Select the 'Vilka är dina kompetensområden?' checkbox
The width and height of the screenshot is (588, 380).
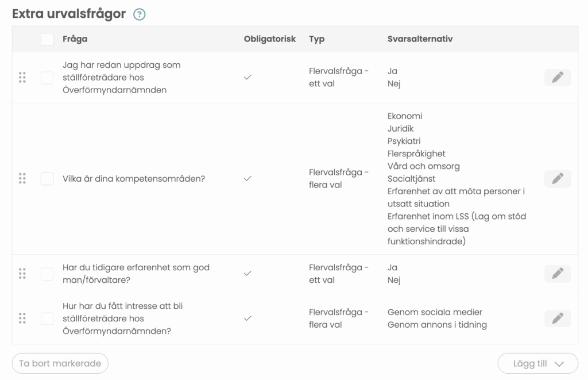[x=47, y=179]
